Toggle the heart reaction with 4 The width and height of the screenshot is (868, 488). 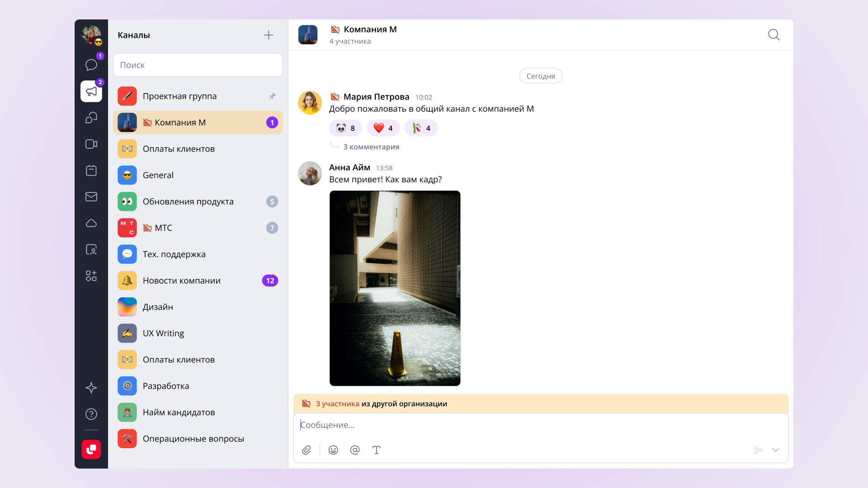[383, 128]
